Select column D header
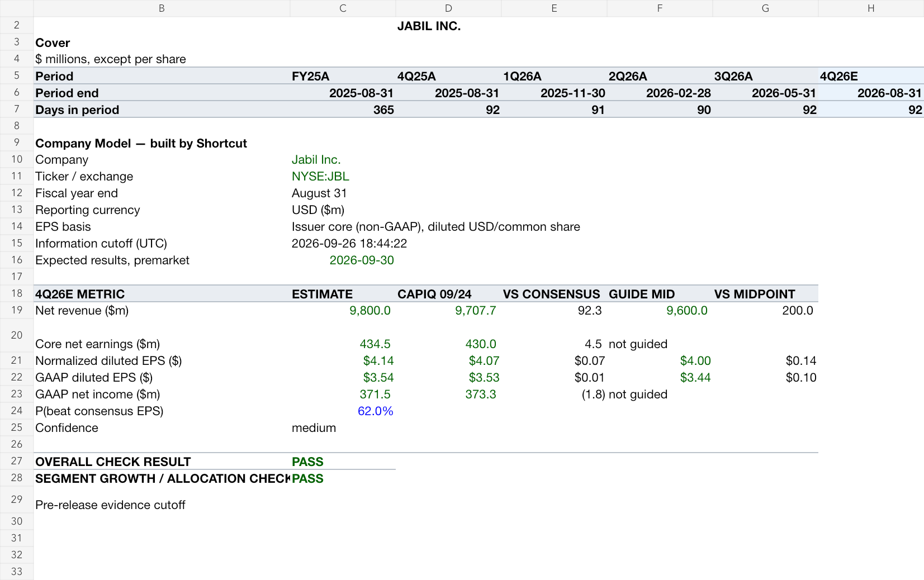The image size is (924, 580). (448, 8)
